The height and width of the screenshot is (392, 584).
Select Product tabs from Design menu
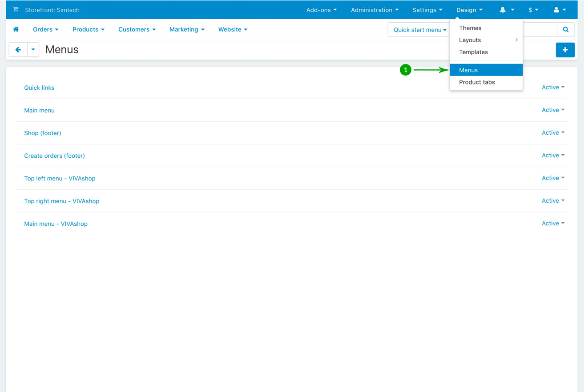point(477,82)
